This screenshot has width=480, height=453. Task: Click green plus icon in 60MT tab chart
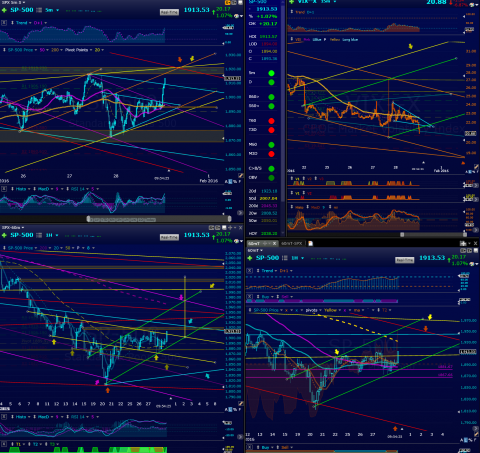tap(250, 258)
